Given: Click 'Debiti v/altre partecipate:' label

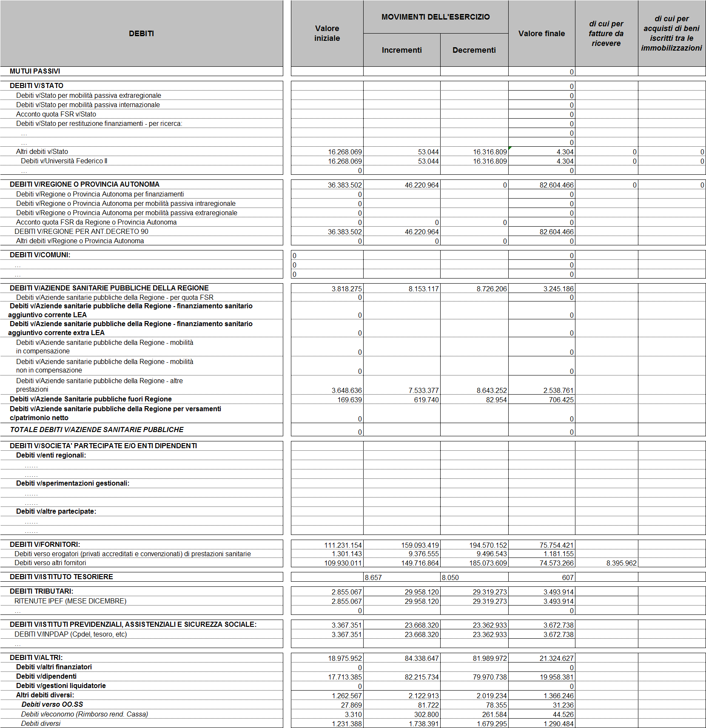Looking at the screenshot, I should tap(56, 511).
